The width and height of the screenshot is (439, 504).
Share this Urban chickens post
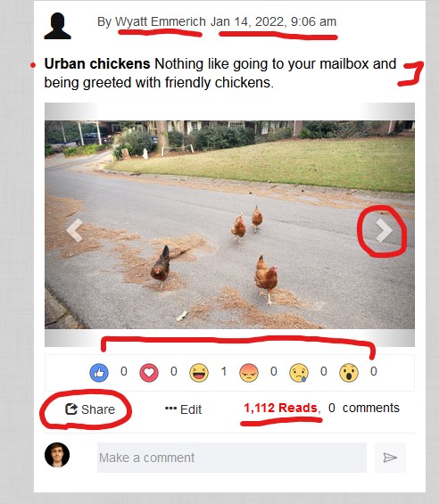coord(90,409)
